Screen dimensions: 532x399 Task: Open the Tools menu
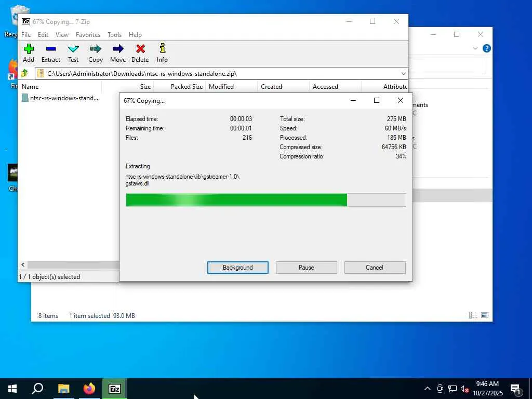(115, 35)
